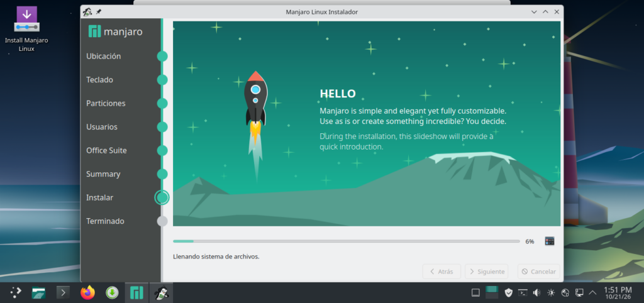This screenshot has height=303, width=644.
Task: Open the virtual desktop pager
Action: click(492, 292)
